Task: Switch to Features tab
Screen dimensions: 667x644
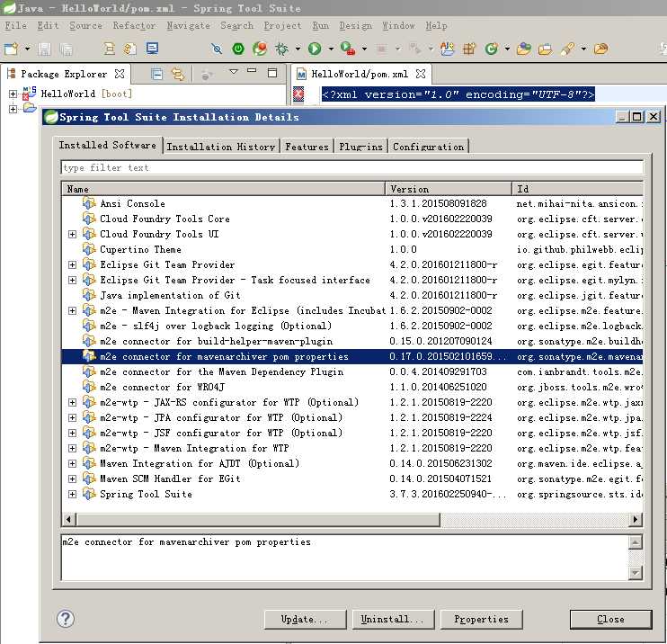Action: click(307, 147)
